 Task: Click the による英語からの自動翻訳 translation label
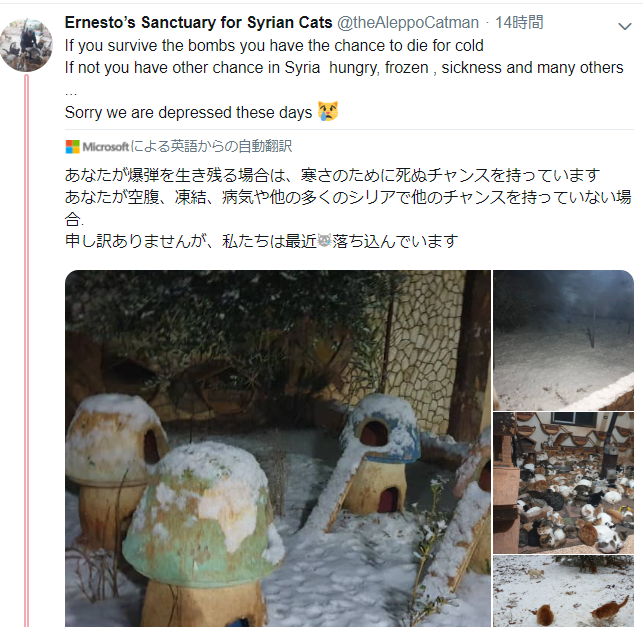coord(211,146)
